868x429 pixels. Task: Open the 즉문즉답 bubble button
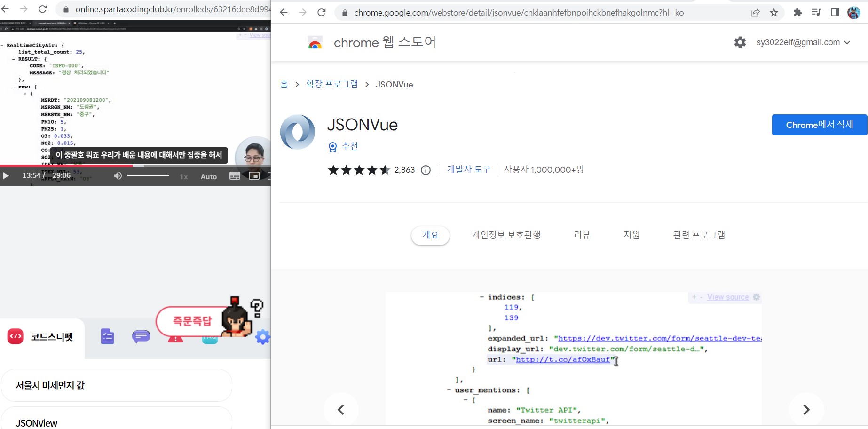(192, 321)
